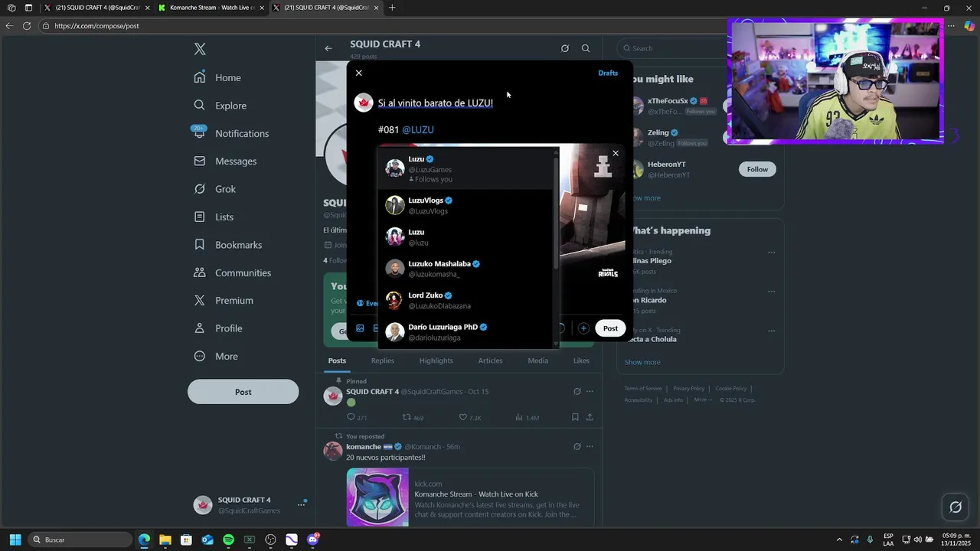Open Communities in the sidebar
Screen dimensions: 980x551
[x=234, y=273]
